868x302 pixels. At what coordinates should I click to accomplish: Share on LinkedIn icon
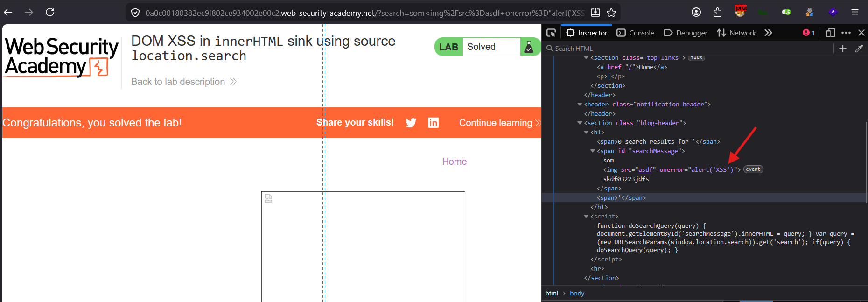[x=434, y=123]
